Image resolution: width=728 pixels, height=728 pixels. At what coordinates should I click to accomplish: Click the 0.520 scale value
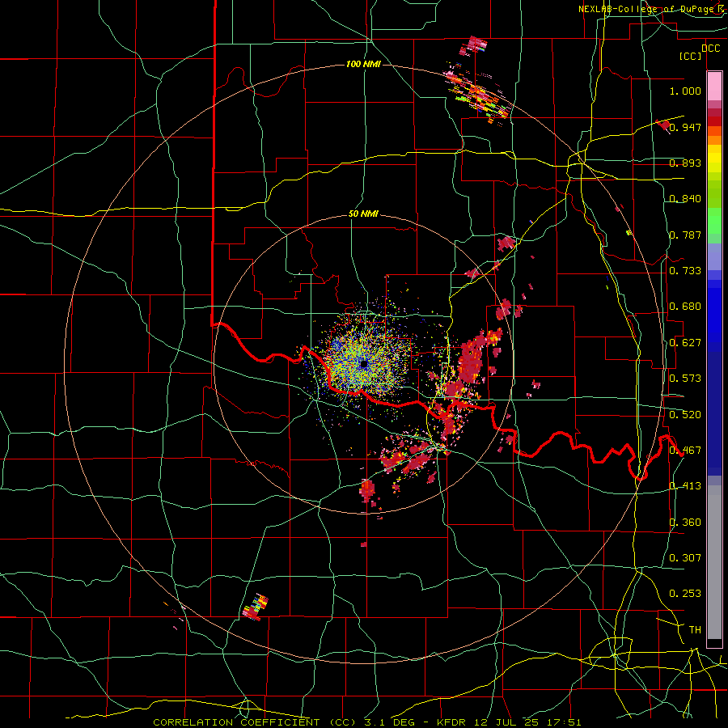(685, 415)
